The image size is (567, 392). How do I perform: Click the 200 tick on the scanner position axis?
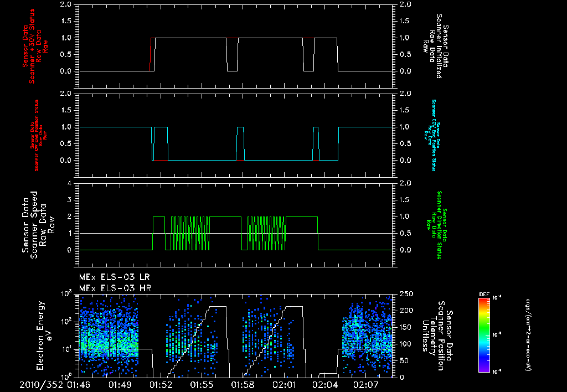pos(406,311)
